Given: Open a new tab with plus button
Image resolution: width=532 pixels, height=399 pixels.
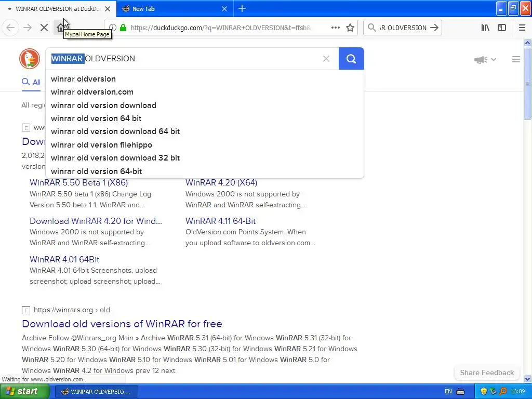Looking at the screenshot, I should point(242,9).
